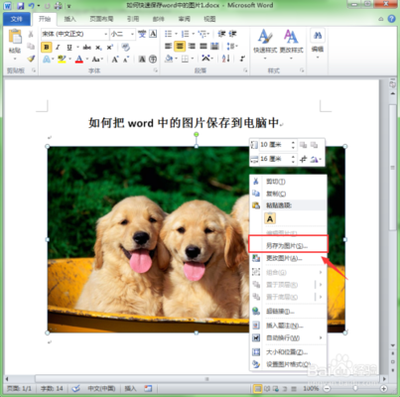Click the word count 字数: 14
400x397 pixels.
click(x=52, y=389)
